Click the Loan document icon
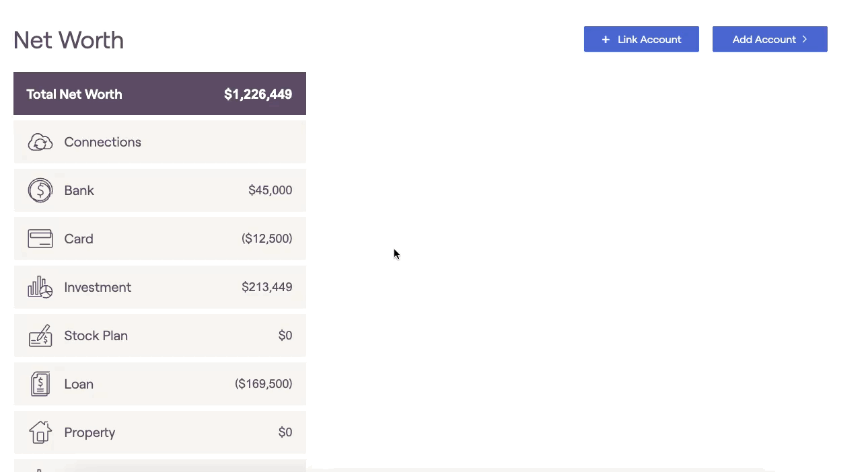The width and height of the screenshot is (868, 472). 40,384
